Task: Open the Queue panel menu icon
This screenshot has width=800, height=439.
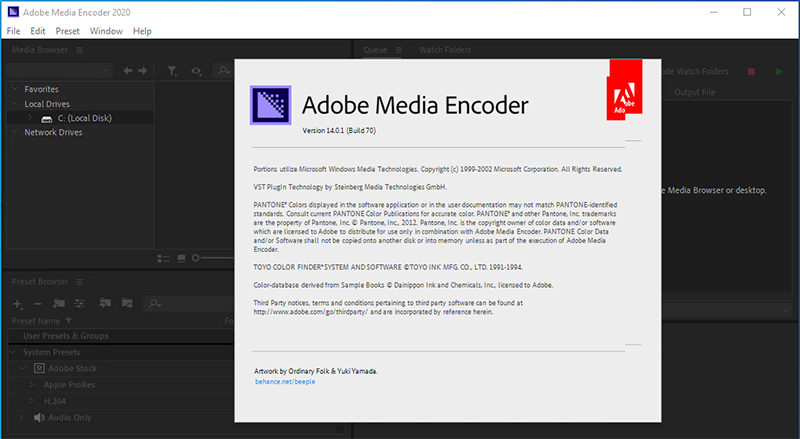Action: (398, 50)
